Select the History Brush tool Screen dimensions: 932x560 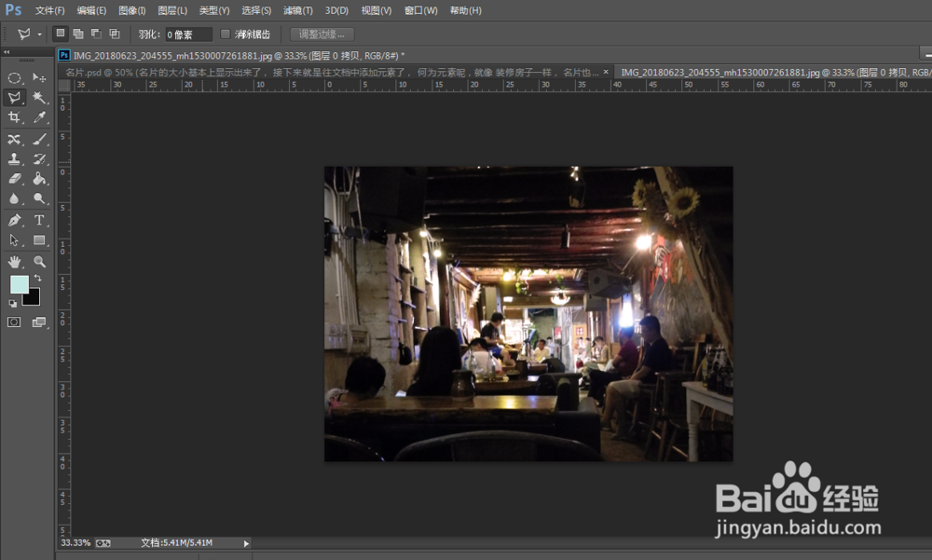click(39, 158)
